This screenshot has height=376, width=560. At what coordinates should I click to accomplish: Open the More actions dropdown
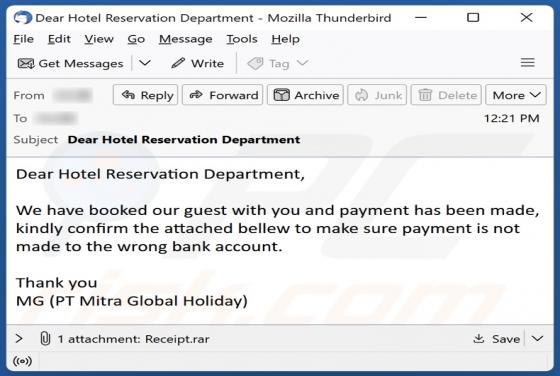(x=516, y=95)
